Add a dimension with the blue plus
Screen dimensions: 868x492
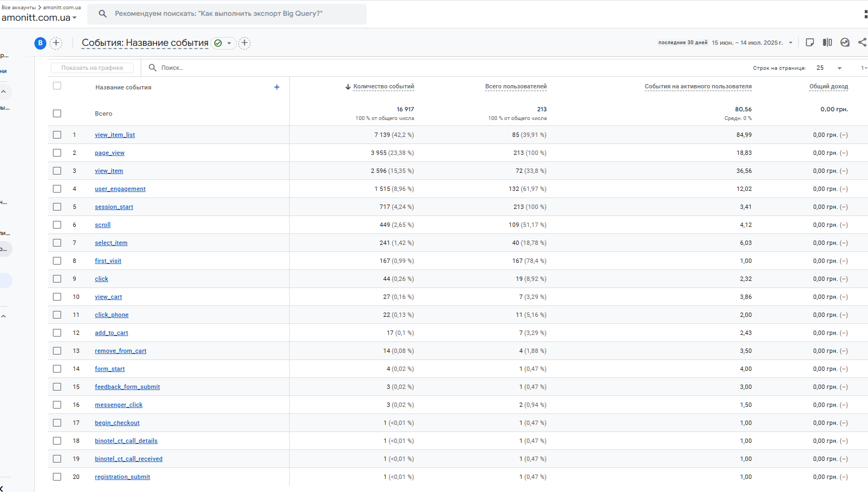(x=277, y=87)
